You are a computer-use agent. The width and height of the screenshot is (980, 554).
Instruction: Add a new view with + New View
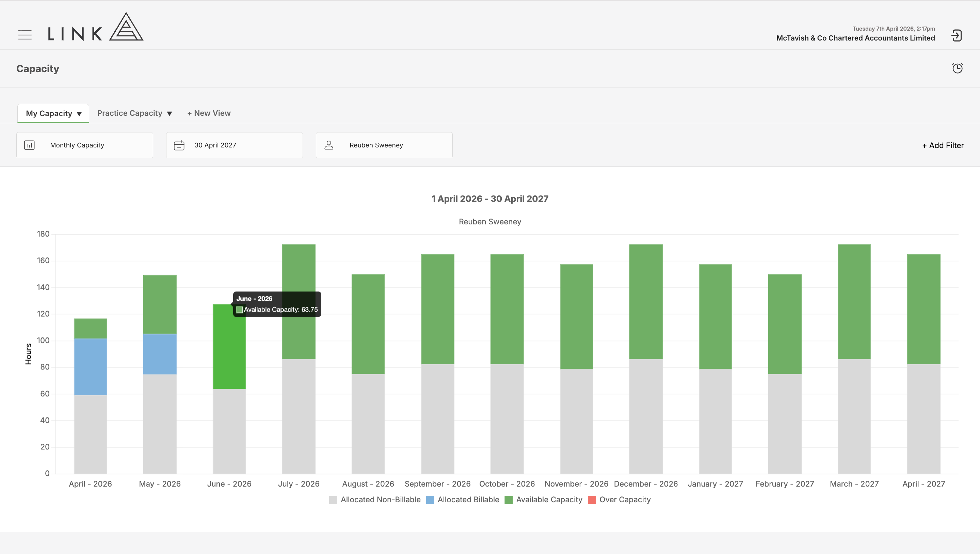[x=209, y=113]
